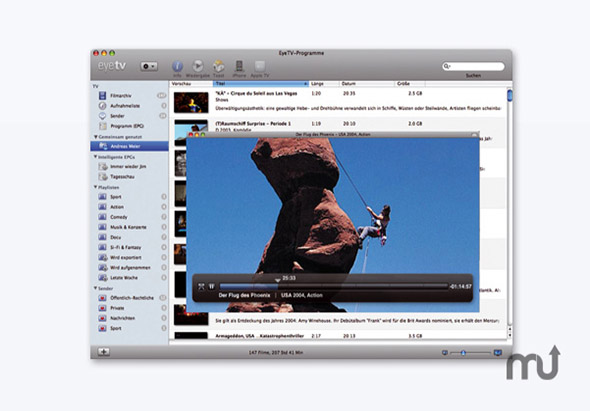Open the record button dropdown in toolbar

(x=149, y=66)
